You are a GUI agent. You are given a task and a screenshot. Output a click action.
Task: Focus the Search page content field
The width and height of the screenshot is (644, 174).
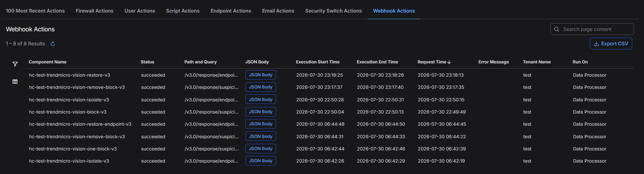592,29
